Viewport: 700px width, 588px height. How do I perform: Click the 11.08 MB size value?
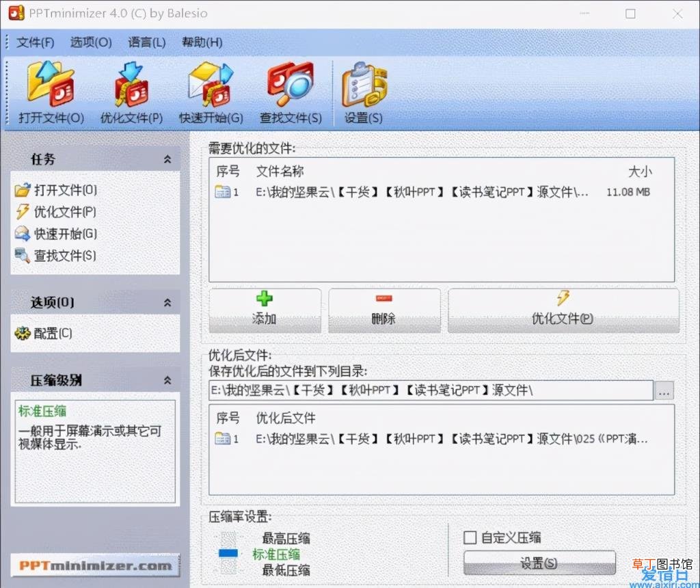tap(628, 192)
